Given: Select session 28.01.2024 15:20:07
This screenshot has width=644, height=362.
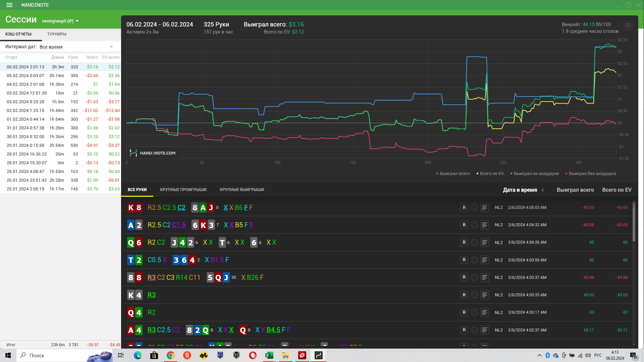Looking at the screenshot, I should tap(60, 163).
